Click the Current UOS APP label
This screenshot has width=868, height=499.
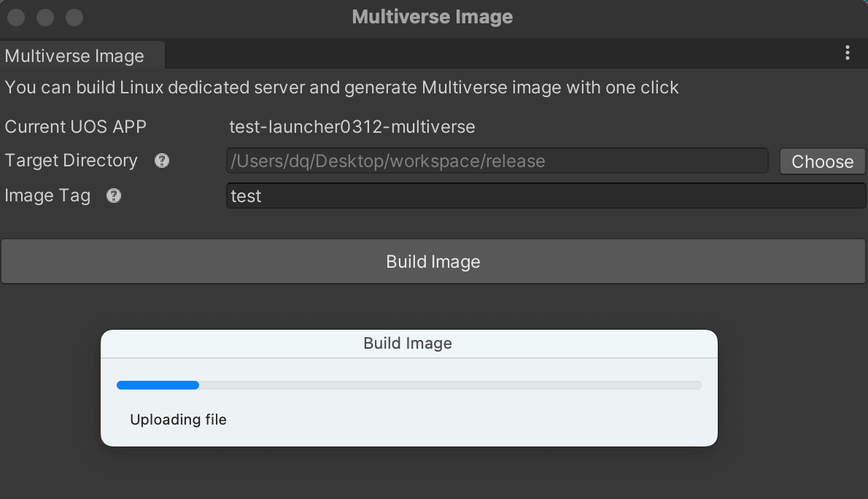pos(76,127)
